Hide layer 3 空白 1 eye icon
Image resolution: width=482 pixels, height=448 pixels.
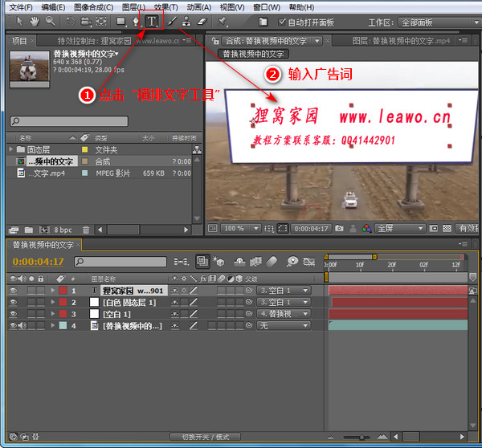coord(13,314)
